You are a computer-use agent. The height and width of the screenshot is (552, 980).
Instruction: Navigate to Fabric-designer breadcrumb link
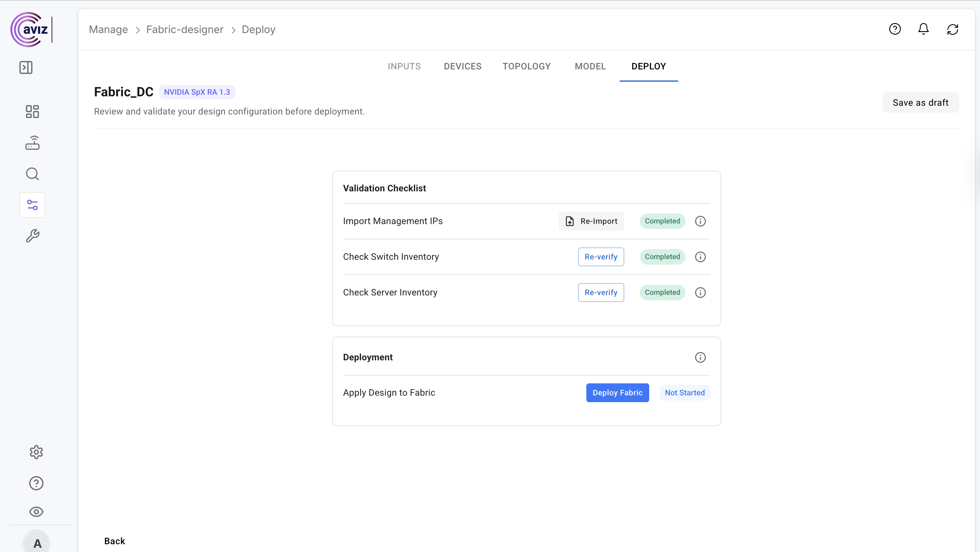pyautogui.click(x=185, y=29)
